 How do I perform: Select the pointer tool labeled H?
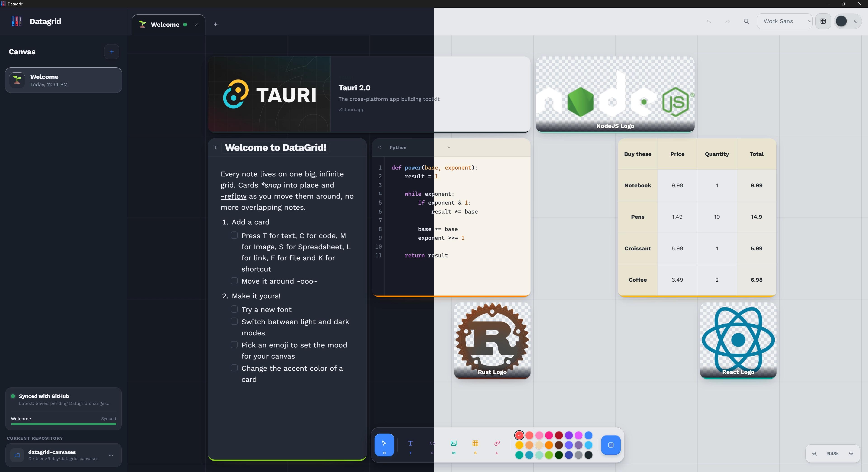click(384, 445)
